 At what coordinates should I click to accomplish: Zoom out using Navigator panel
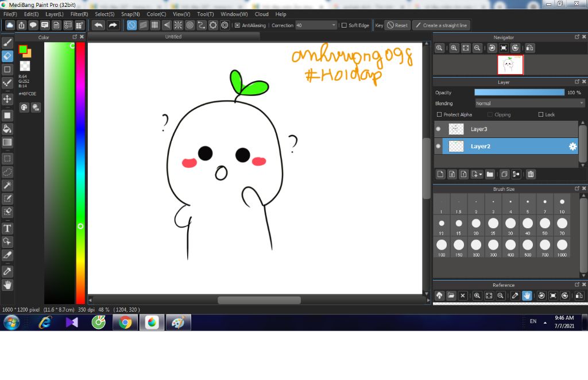(477, 48)
